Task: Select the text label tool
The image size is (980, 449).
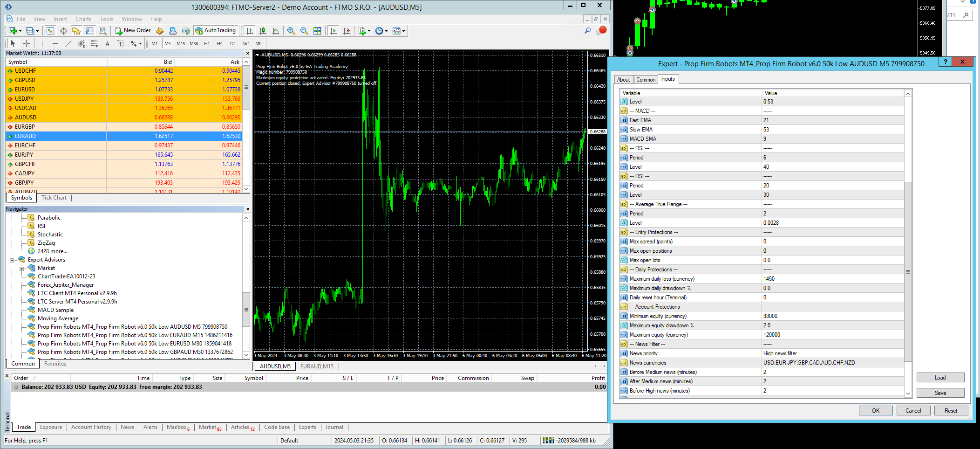Action: [120, 43]
